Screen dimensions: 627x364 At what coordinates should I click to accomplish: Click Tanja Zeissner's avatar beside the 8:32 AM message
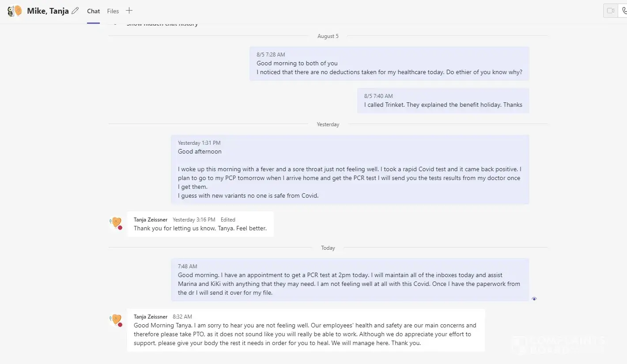click(116, 319)
